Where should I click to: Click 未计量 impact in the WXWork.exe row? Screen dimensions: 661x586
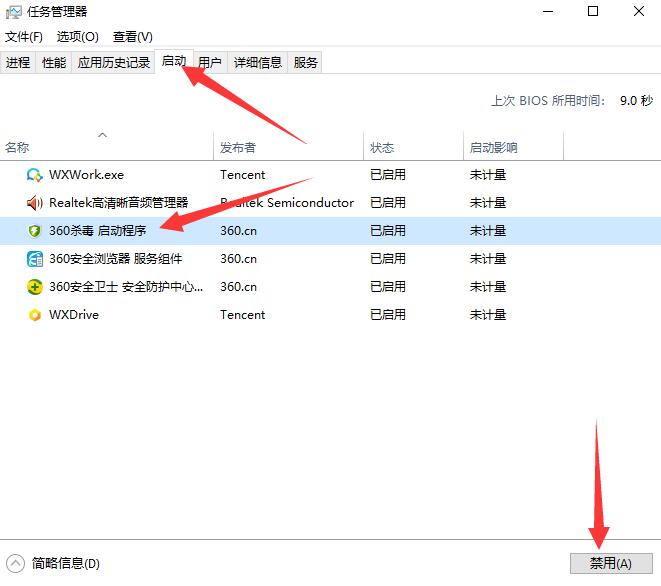pos(488,175)
